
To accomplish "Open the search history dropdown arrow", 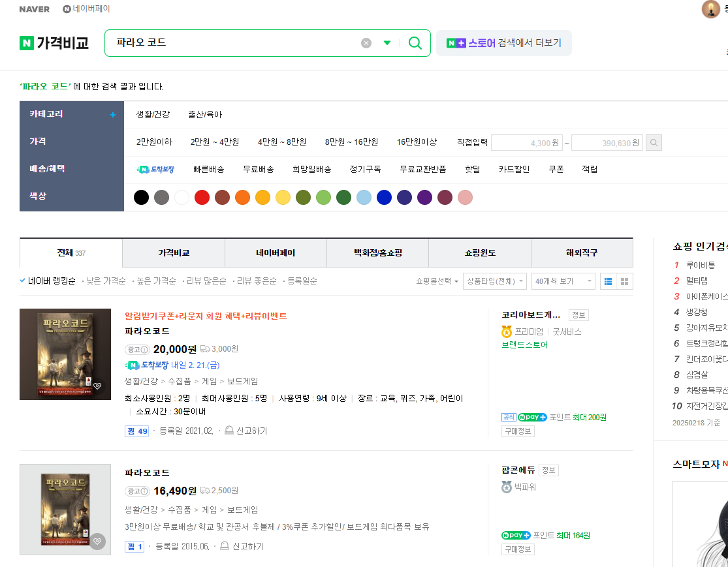I will (387, 43).
